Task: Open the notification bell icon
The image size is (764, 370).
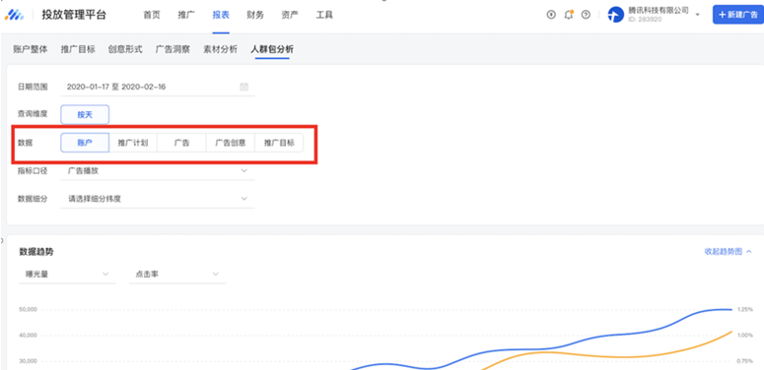Action: [x=569, y=15]
